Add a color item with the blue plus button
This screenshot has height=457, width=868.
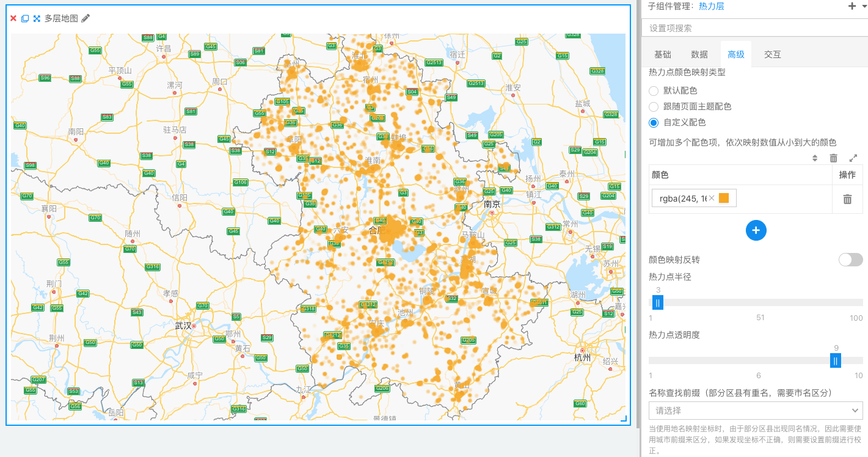pyautogui.click(x=756, y=230)
